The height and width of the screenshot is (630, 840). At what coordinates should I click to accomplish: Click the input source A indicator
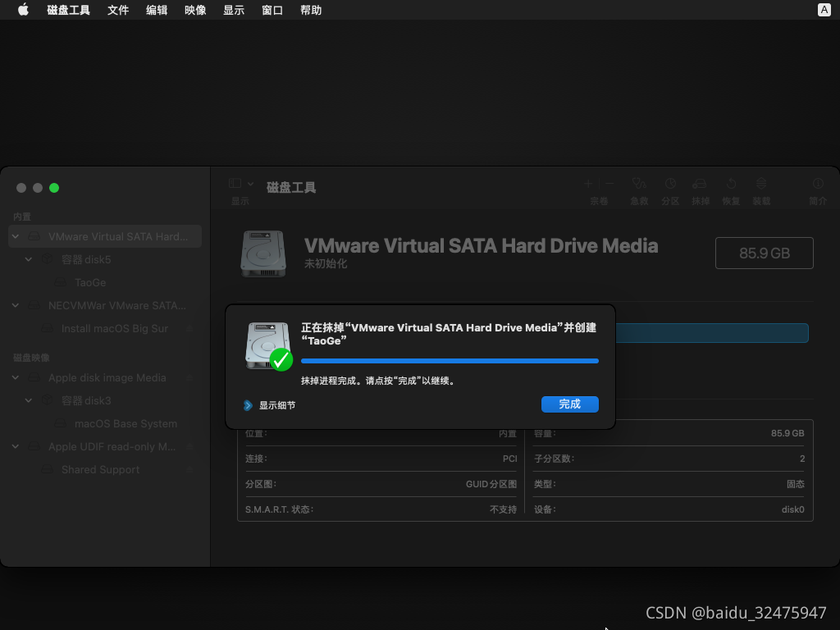(824, 10)
